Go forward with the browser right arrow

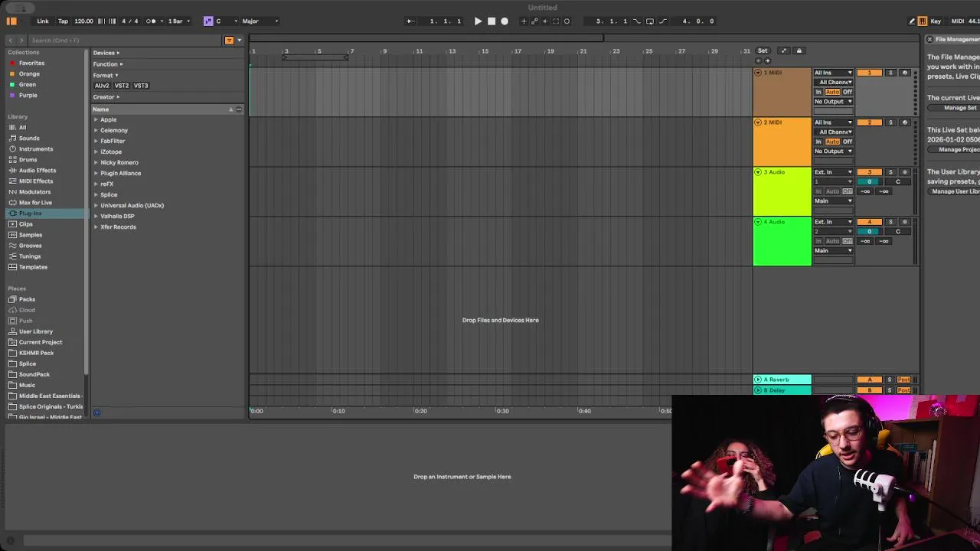point(21,40)
